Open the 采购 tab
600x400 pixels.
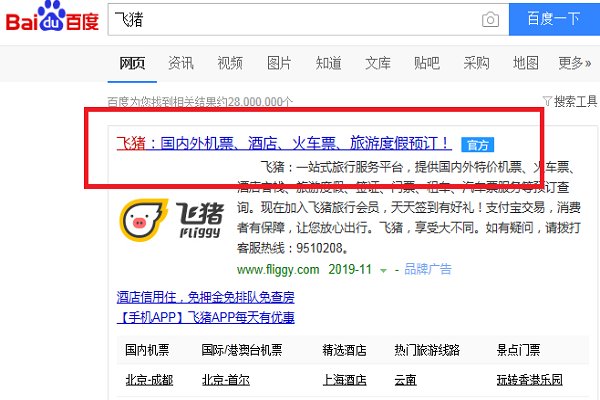coord(476,63)
